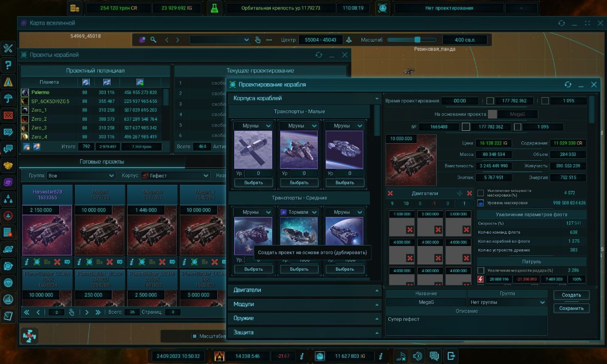Toggle checkbox before № row 1 095 field
This screenshot has height=364, width=607.
point(517,127)
